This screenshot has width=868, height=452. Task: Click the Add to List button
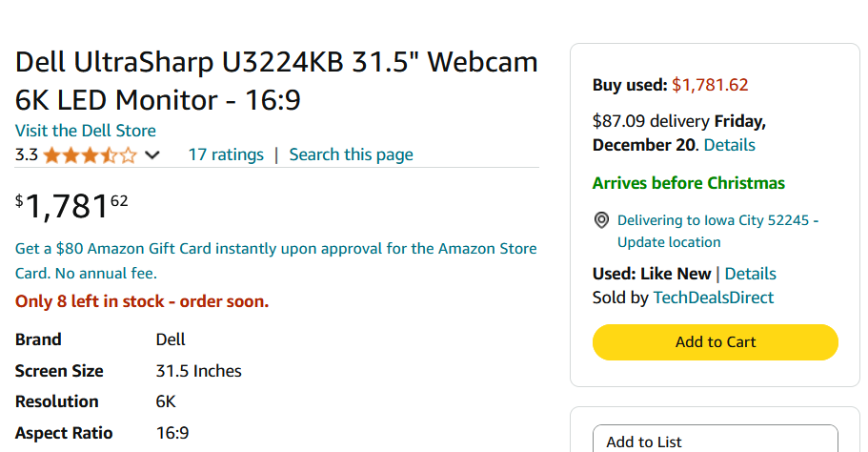tap(715, 441)
